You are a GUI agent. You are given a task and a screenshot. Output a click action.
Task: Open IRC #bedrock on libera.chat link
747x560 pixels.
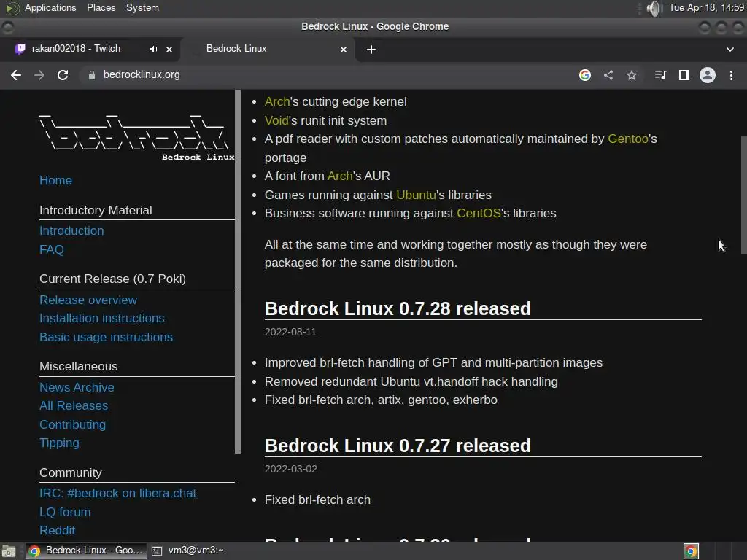tap(117, 494)
